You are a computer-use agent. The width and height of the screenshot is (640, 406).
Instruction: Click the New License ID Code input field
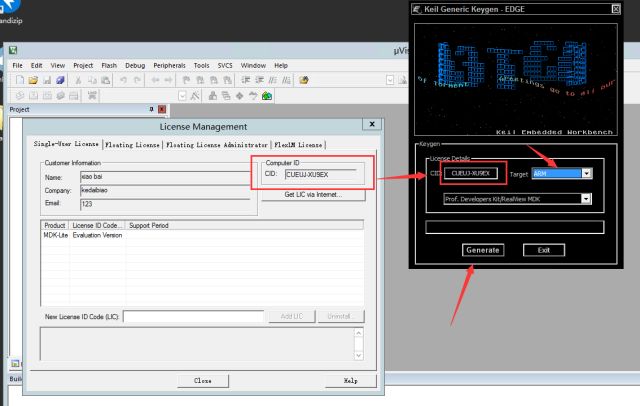(193, 316)
